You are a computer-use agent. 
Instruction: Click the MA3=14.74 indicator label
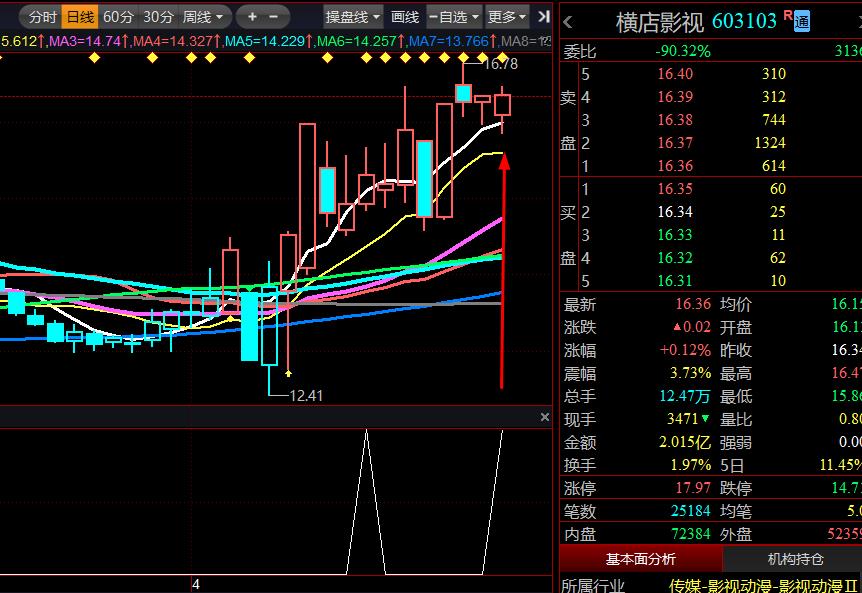[x=88, y=41]
